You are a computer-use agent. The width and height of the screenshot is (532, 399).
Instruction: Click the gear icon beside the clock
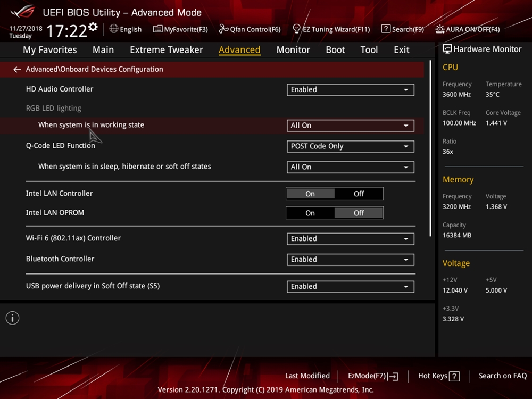pyautogui.click(x=93, y=27)
